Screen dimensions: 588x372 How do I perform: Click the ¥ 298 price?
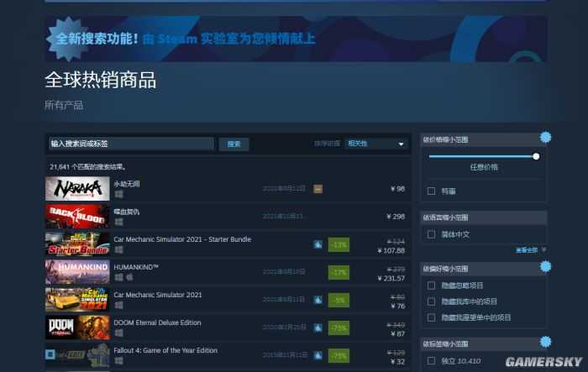click(396, 217)
